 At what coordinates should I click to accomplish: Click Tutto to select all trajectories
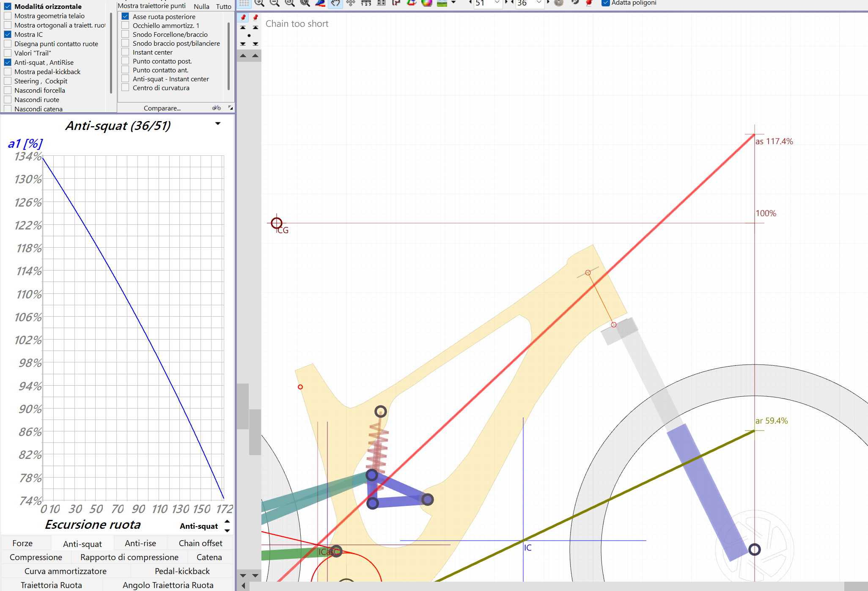point(224,6)
